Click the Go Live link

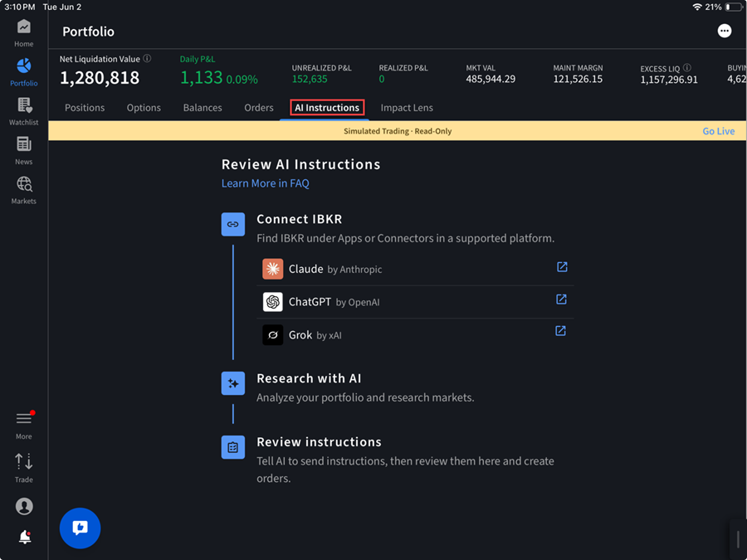[719, 131]
